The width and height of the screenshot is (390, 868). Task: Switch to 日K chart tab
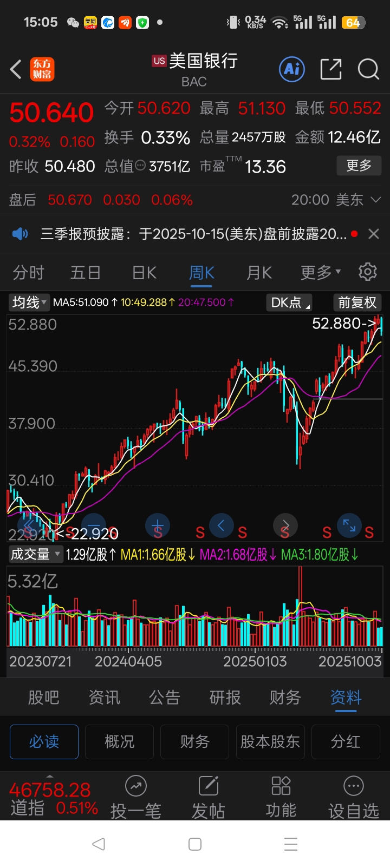(144, 272)
